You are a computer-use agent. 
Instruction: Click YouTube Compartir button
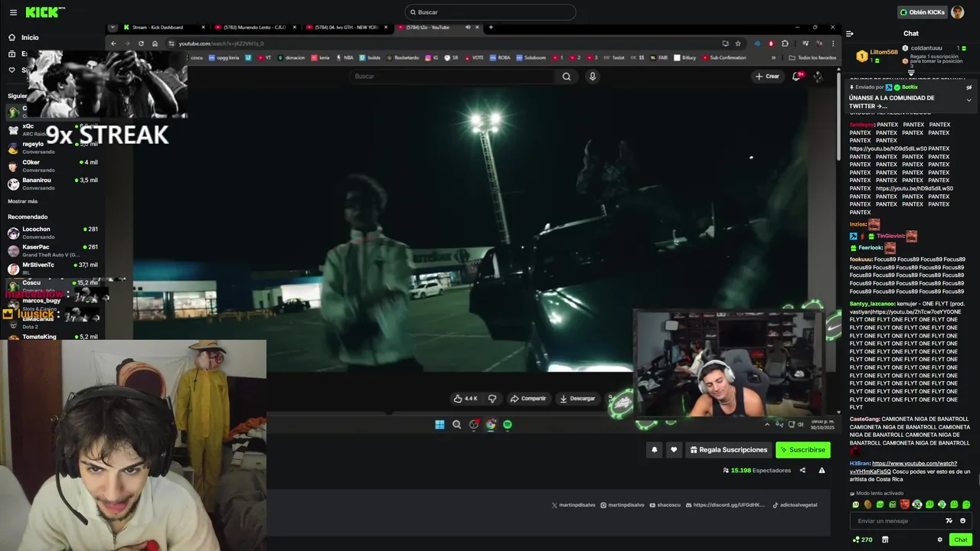click(x=528, y=399)
